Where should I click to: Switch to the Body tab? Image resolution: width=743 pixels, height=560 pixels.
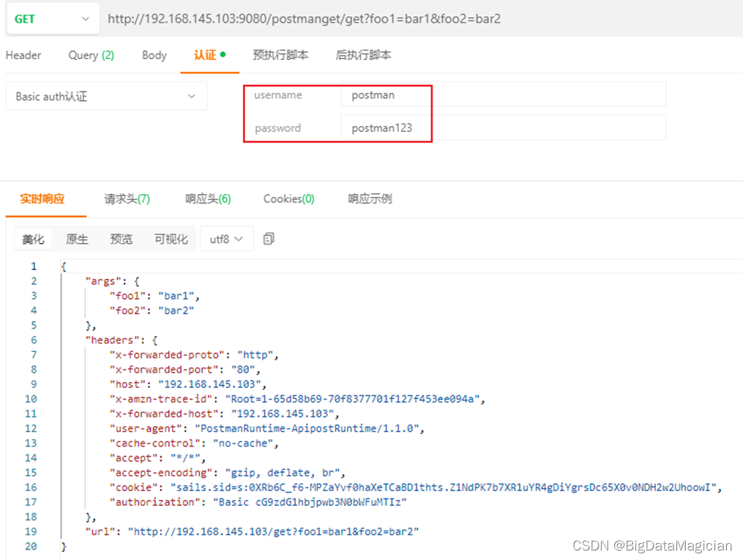(154, 55)
